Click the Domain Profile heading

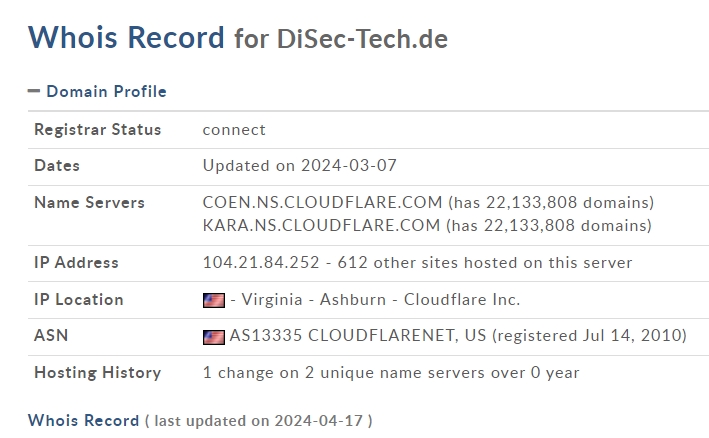106,91
